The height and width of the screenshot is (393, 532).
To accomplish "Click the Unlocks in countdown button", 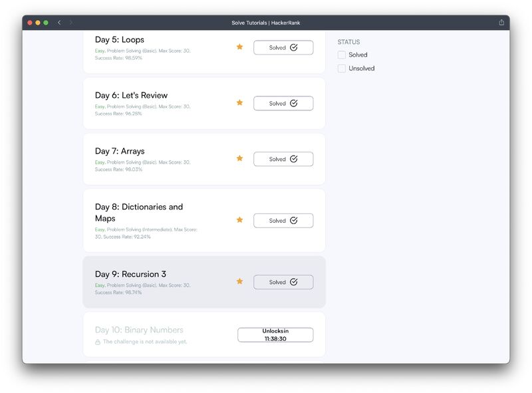I will [x=275, y=334].
